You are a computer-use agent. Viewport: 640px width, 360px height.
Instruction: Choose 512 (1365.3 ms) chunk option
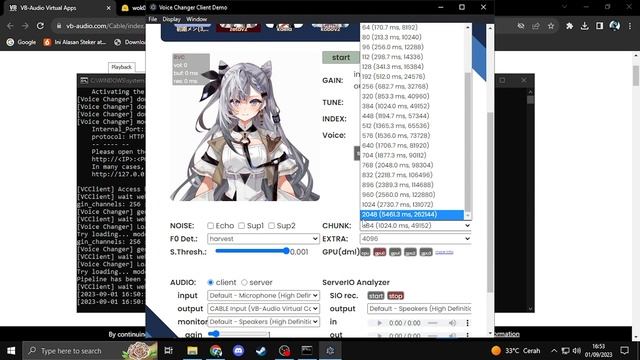coord(412,126)
